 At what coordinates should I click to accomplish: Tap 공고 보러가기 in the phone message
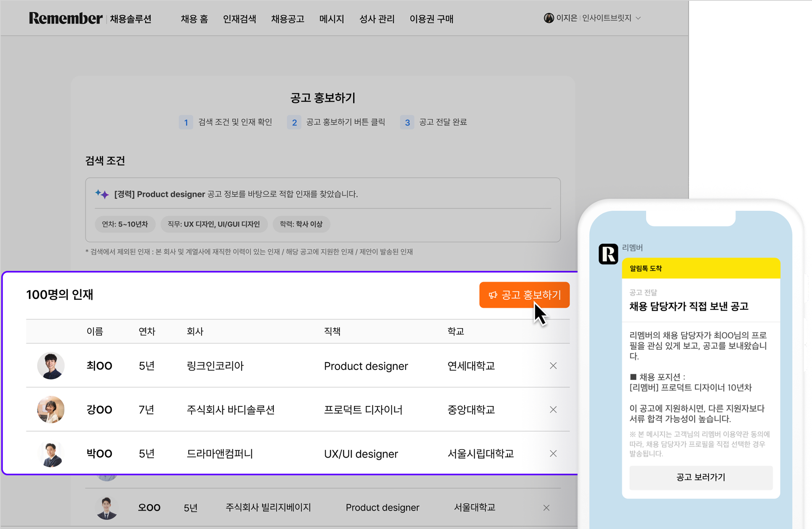point(701,477)
